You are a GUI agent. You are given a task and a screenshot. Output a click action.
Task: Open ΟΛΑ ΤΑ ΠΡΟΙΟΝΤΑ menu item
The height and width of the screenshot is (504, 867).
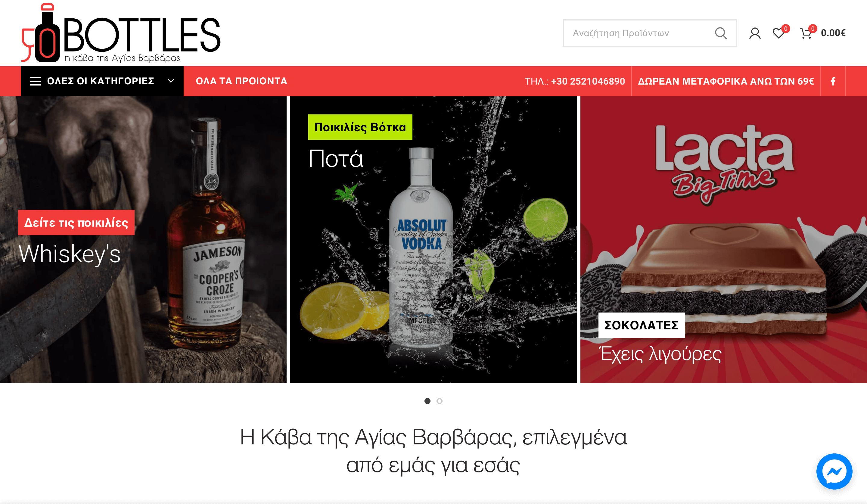click(x=241, y=81)
